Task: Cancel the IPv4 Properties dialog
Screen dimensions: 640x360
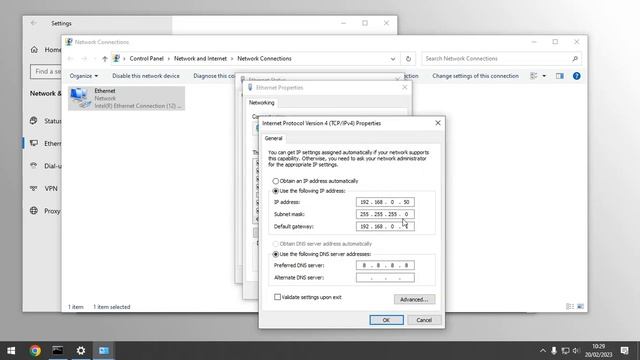Action: (x=424, y=320)
